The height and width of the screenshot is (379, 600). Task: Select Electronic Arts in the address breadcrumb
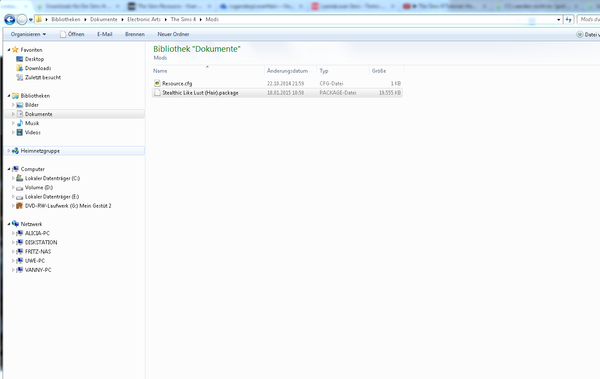[x=144, y=19]
